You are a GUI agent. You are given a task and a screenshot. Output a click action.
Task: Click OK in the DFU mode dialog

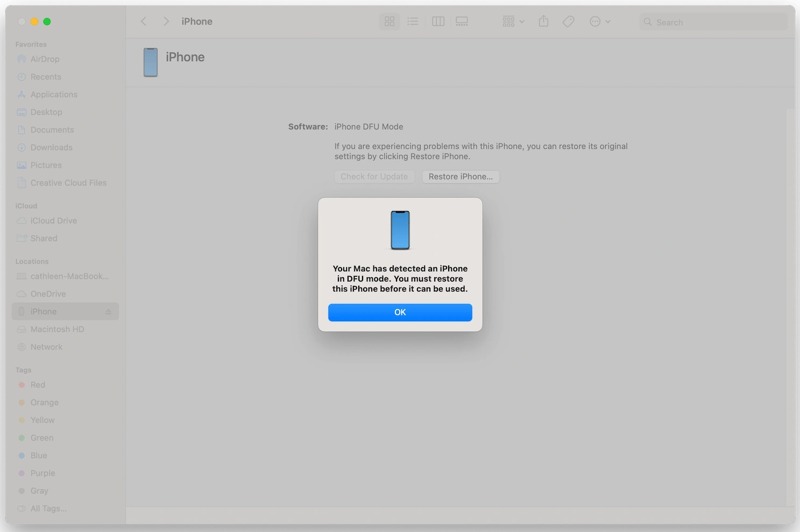pyautogui.click(x=400, y=312)
